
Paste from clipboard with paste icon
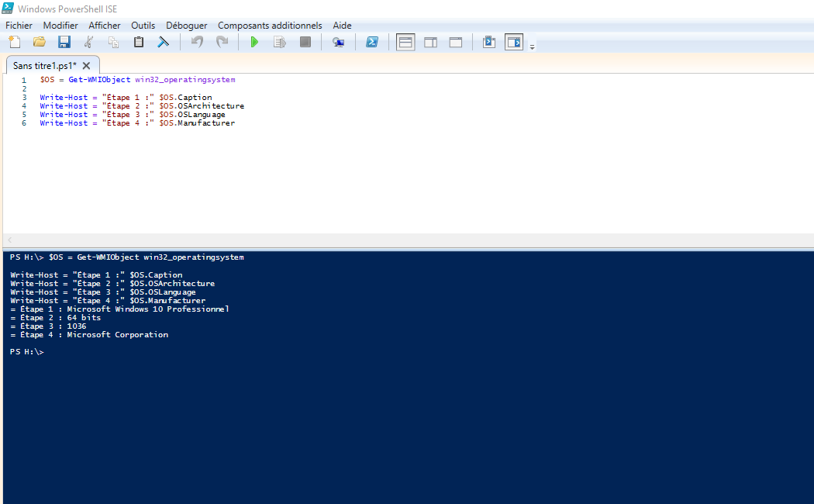pyautogui.click(x=139, y=42)
